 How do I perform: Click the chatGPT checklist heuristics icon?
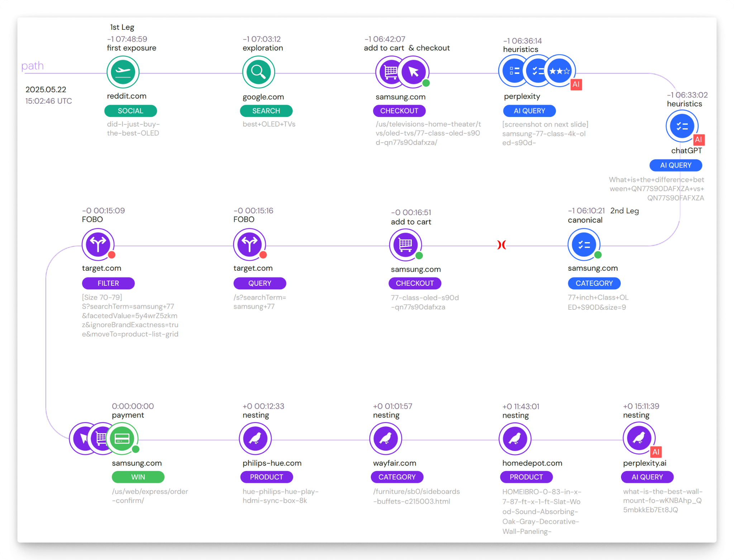tap(682, 126)
